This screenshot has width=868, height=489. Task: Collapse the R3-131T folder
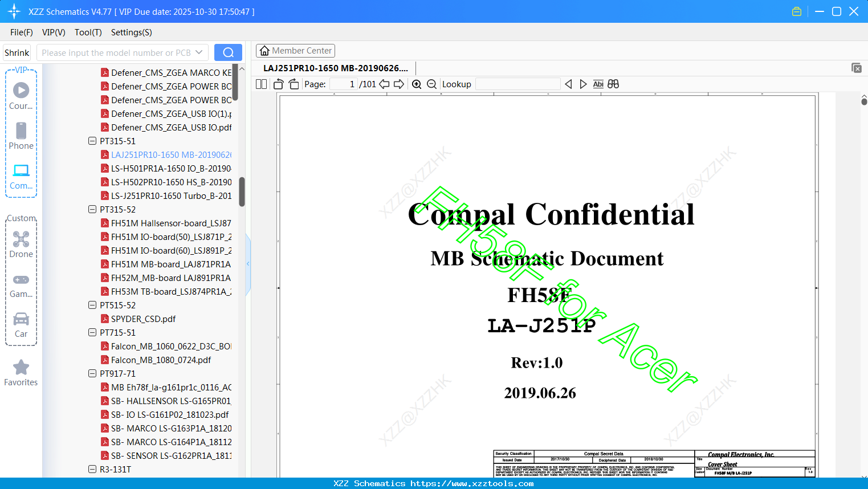pyautogui.click(x=92, y=469)
